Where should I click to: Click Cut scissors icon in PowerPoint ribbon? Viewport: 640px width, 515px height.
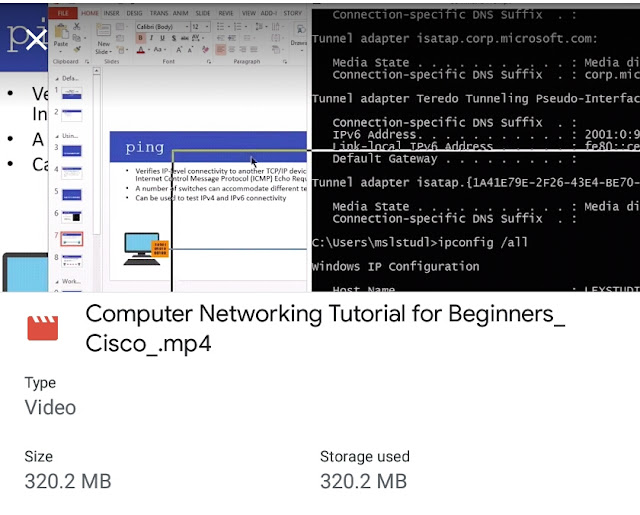(76, 27)
